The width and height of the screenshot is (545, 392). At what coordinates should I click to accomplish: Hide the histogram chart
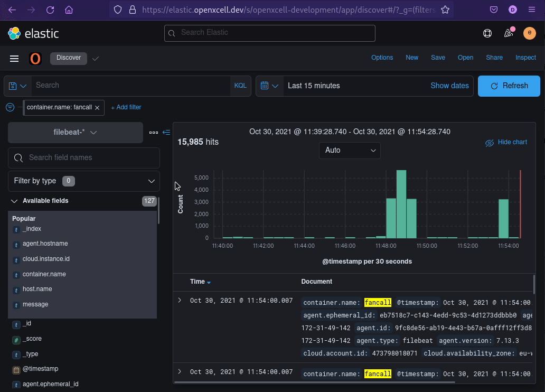click(506, 142)
